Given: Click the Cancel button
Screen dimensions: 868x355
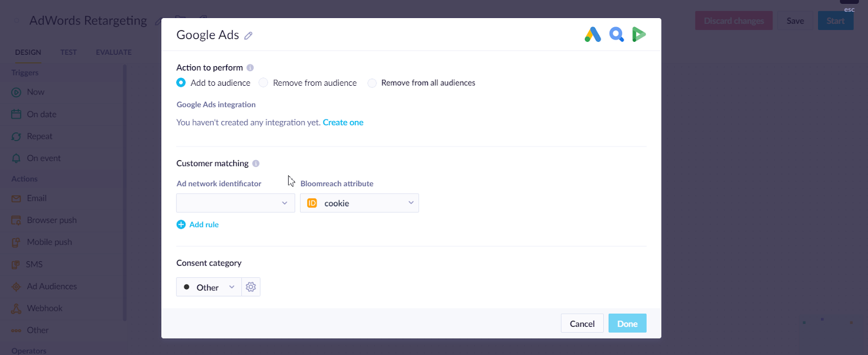Looking at the screenshot, I should 582,324.
